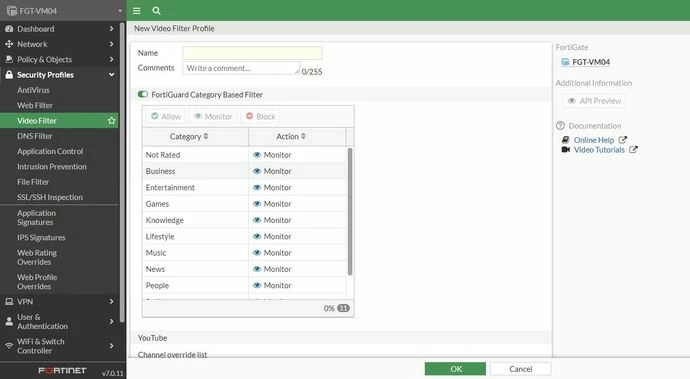690x379 pixels.
Task: Expand the VPN menu chevron
Action: (x=111, y=302)
